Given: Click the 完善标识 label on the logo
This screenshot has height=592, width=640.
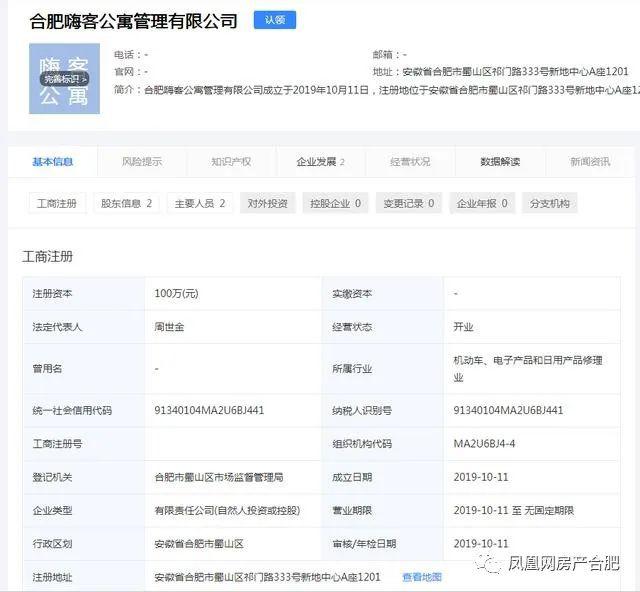Looking at the screenshot, I should click(64, 79).
